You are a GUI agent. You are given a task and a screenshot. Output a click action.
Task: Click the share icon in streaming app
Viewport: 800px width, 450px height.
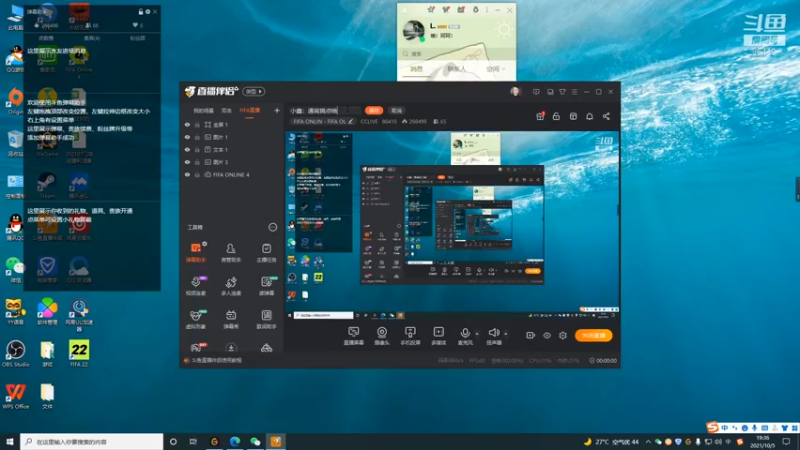point(606,116)
